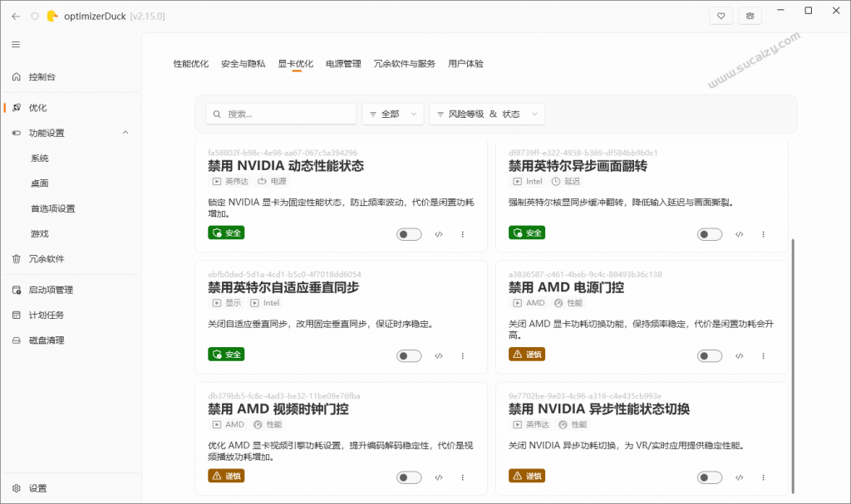Image resolution: width=851 pixels, height=504 pixels.
Task: Enable 禁用 AMD 视频时钟门控 switch
Action: point(409,477)
